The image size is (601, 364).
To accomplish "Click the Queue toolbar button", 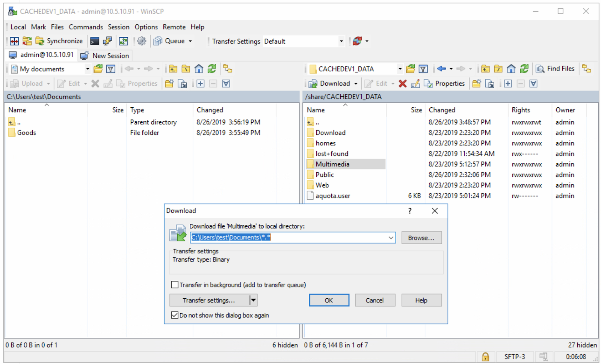I will 170,41.
